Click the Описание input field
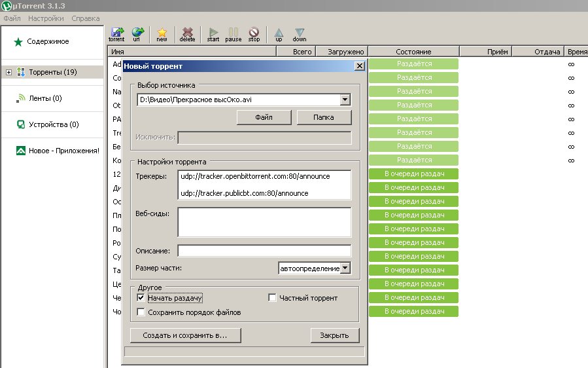This screenshot has width=588, height=368. click(264, 251)
